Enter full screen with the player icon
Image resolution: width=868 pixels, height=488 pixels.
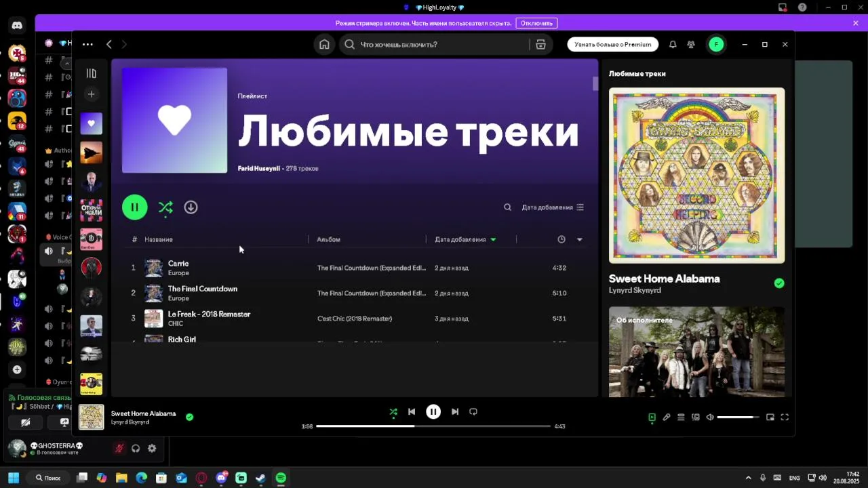(x=785, y=418)
